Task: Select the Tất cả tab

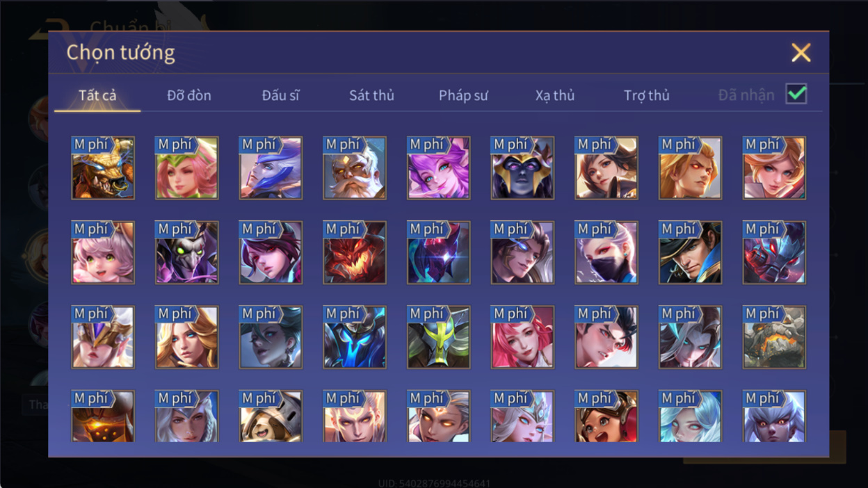Action: pyautogui.click(x=97, y=95)
